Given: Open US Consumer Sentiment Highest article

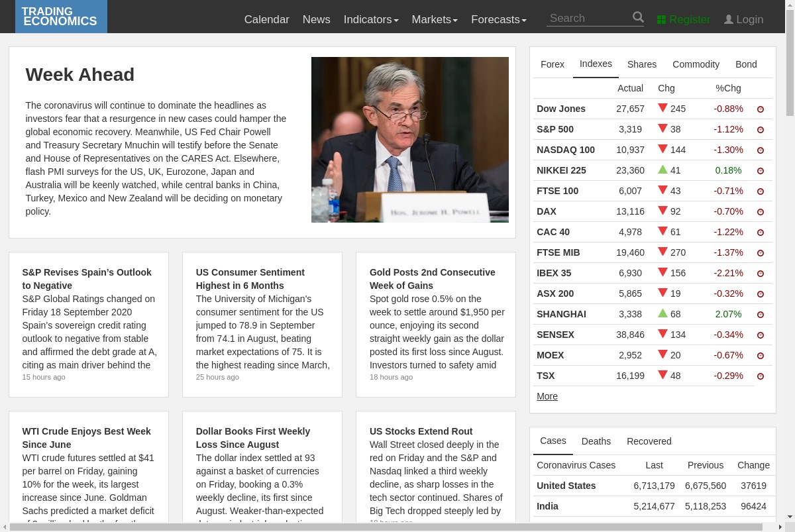Looking at the screenshot, I should [x=250, y=279].
